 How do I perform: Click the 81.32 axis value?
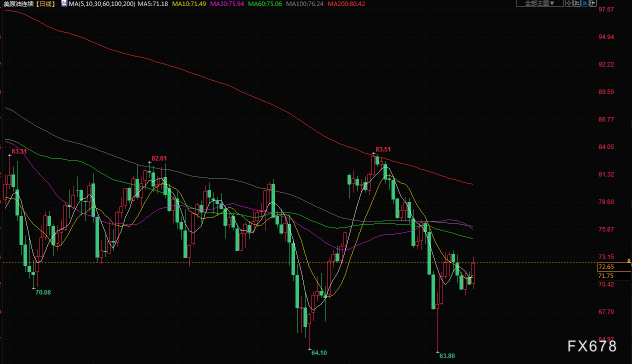[x=606, y=174]
